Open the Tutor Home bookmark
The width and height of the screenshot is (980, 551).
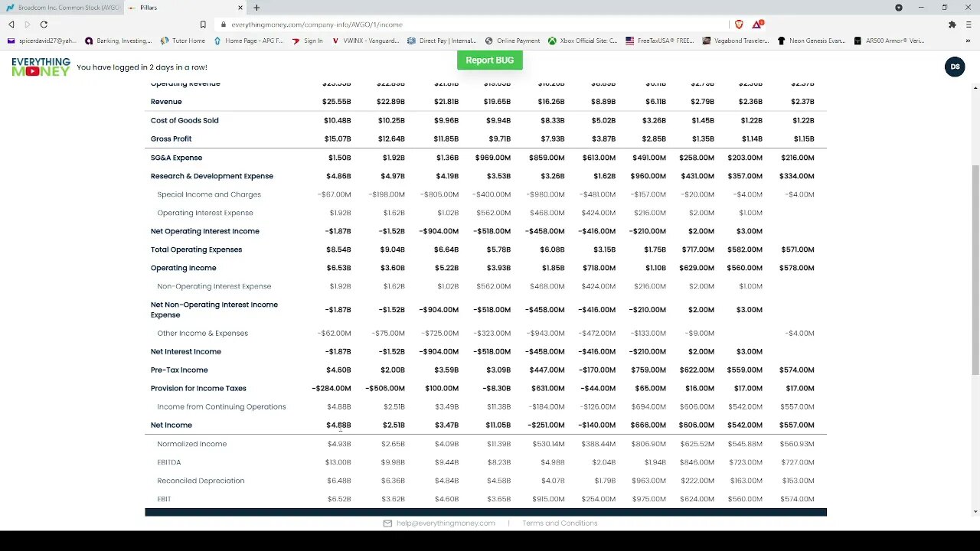point(183,41)
